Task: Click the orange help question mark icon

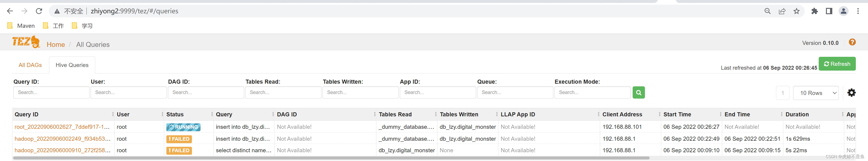Action: 852,42
